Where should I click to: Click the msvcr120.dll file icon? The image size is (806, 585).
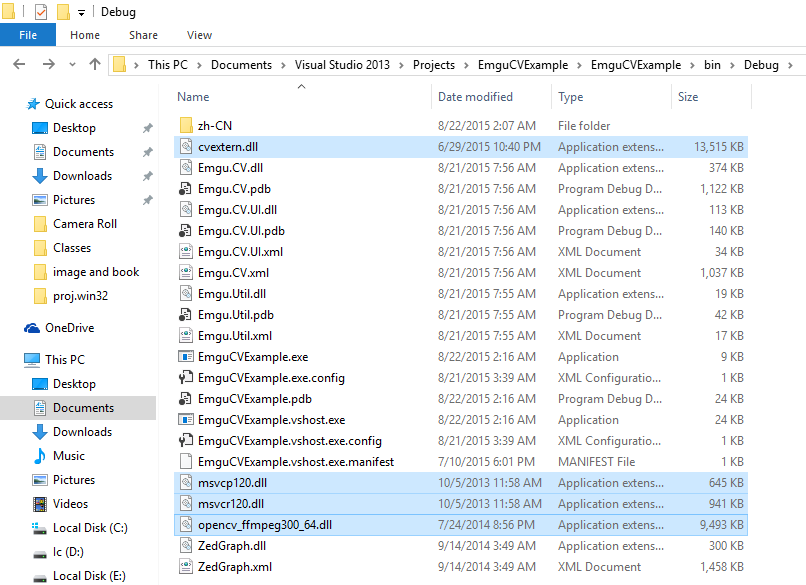pyautogui.click(x=186, y=504)
